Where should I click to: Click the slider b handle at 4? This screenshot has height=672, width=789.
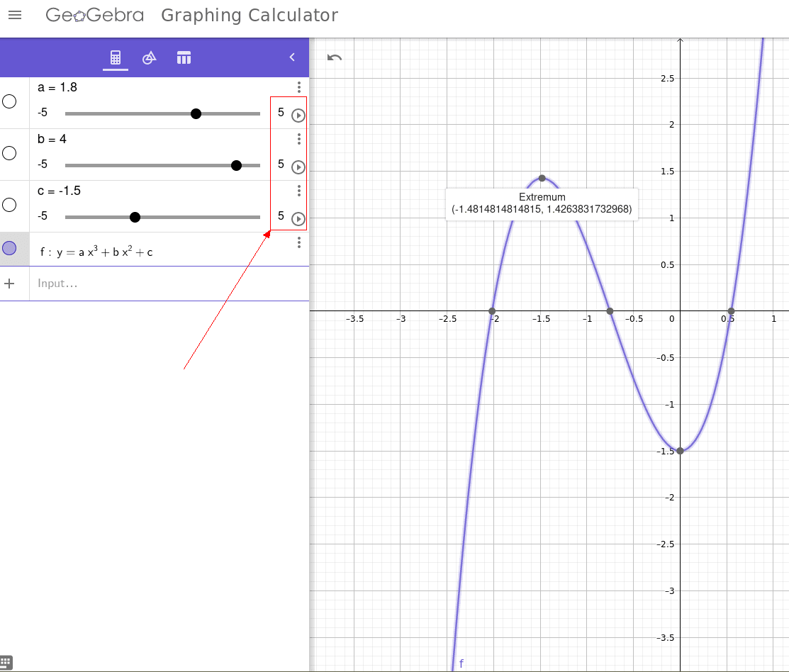coord(236,165)
